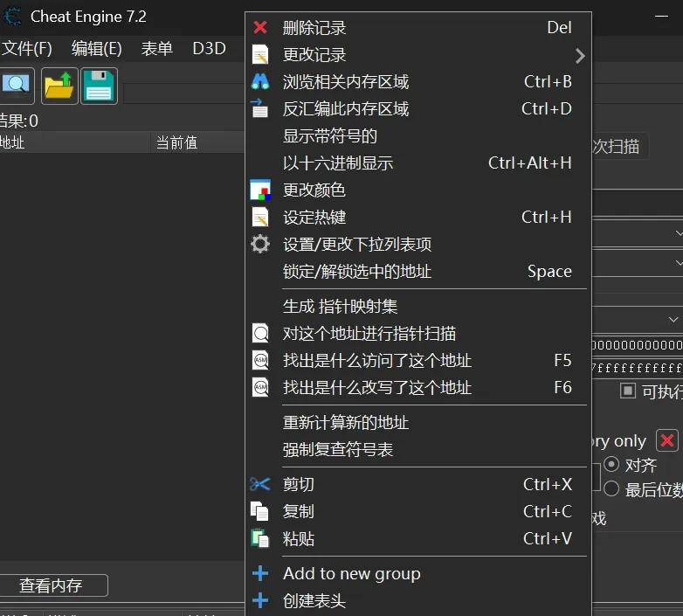This screenshot has width=683, height=616.
Task: Click the stop address ffff input field
Action: (x=638, y=368)
